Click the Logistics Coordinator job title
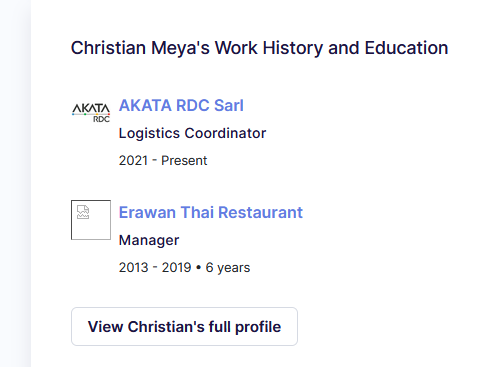Image resolution: width=498 pixels, height=367 pixels. [x=192, y=133]
